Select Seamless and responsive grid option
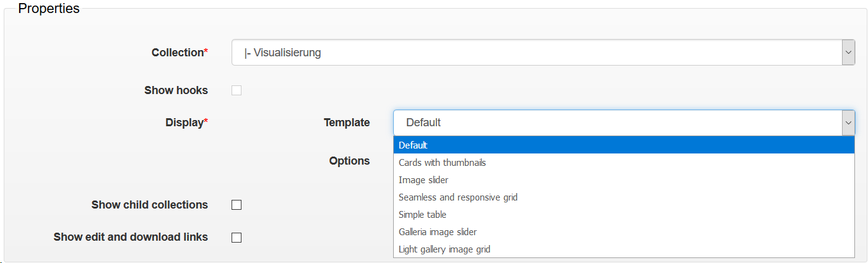Screen dimensions: 868x263 (458, 197)
